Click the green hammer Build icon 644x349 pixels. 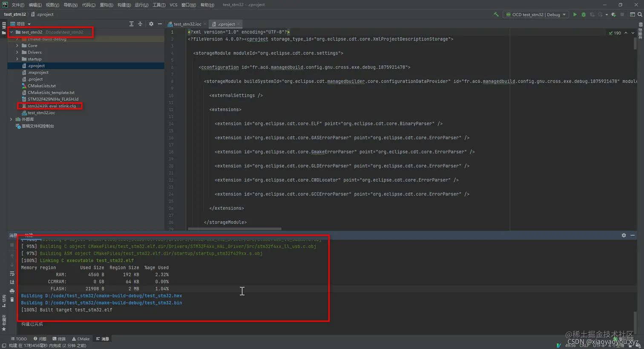pyautogui.click(x=496, y=14)
